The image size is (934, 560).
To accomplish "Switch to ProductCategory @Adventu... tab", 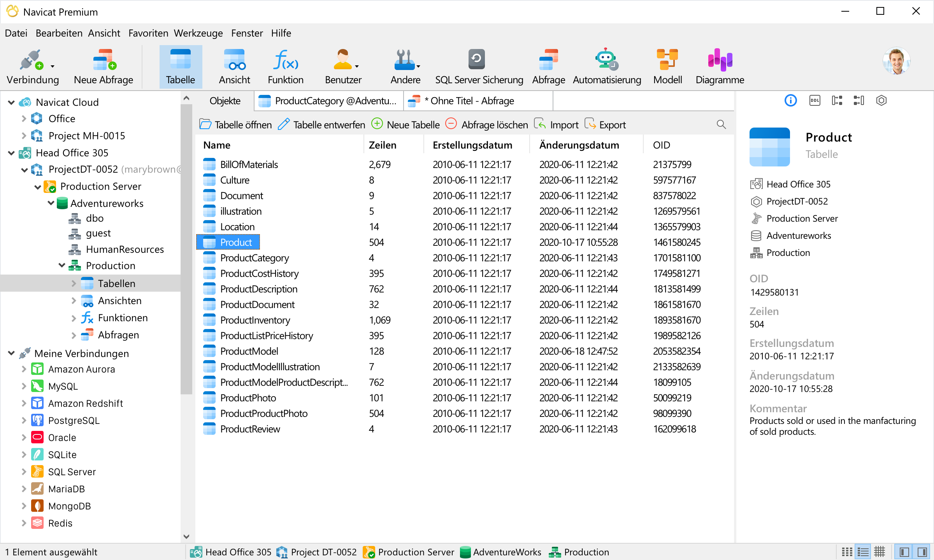I will [329, 101].
